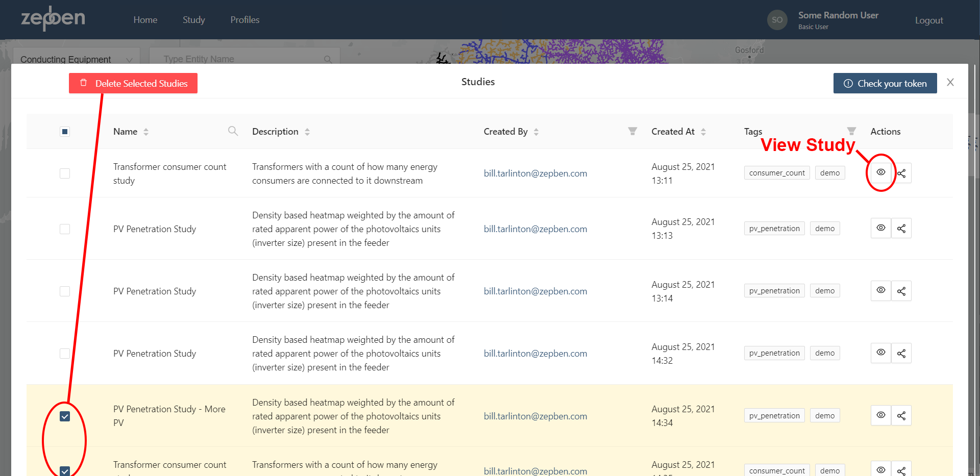Expand the Conducting Equipment dropdown
The width and height of the screenshot is (980, 476).
(76, 59)
